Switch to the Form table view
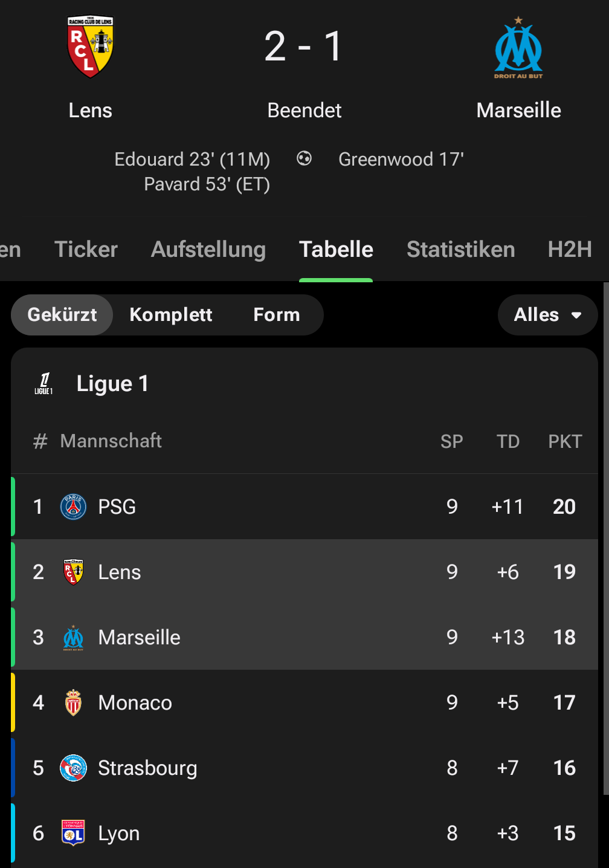609x868 pixels. click(277, 315)
